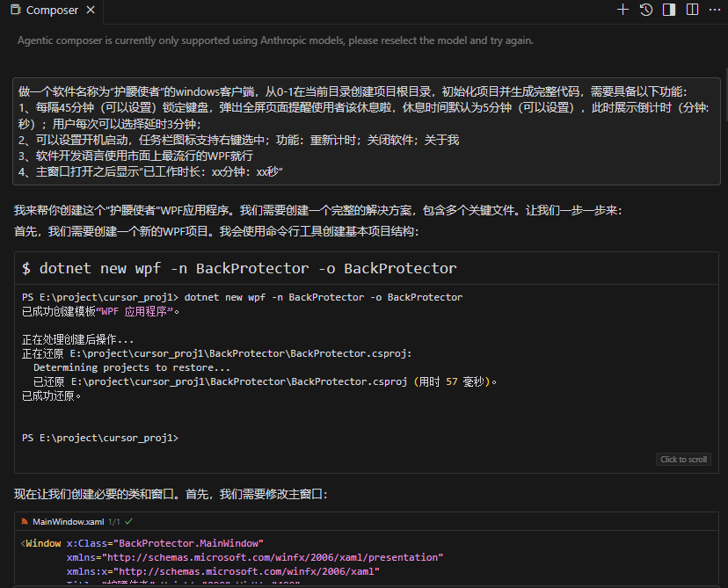Open the MainWindow.xaml file link
This screenshot has height=588, width=728.
(68, 521)
